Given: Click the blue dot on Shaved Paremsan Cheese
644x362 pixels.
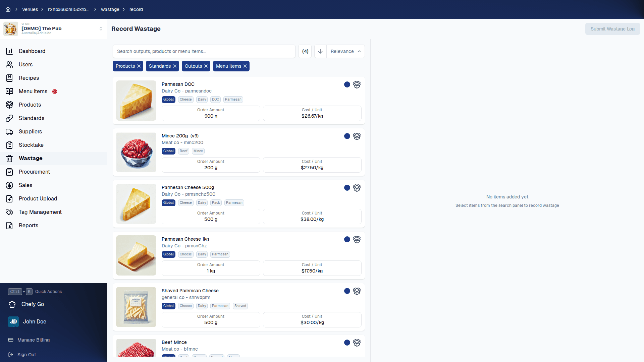Looking at the screenshot, I should [x=347, y=291].
